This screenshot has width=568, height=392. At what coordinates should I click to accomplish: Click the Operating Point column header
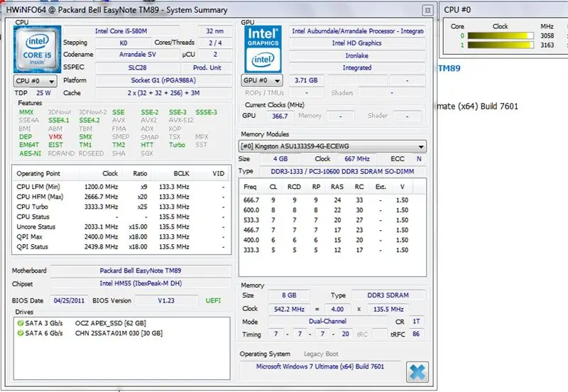pyautogui.click(x=47, y=173)
